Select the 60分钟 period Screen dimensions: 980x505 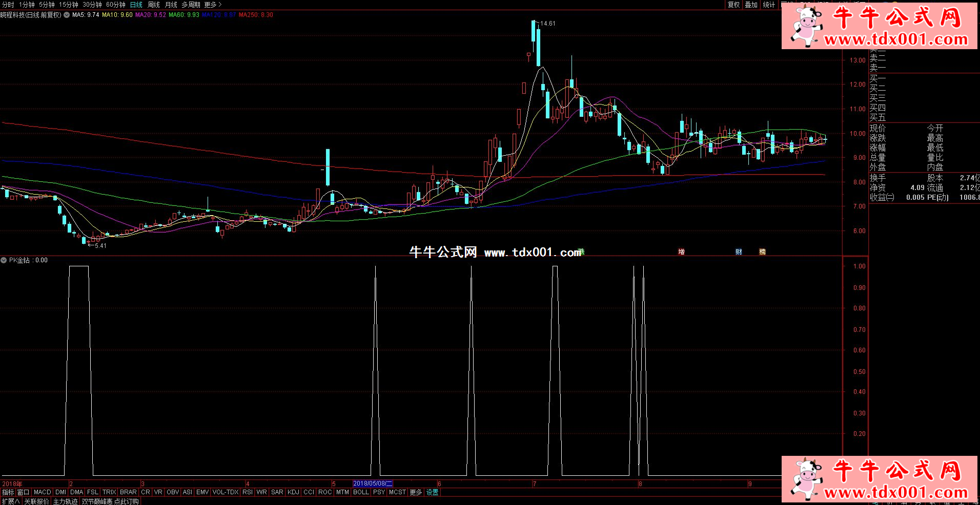pyautogui.click(x=116, y=5)
